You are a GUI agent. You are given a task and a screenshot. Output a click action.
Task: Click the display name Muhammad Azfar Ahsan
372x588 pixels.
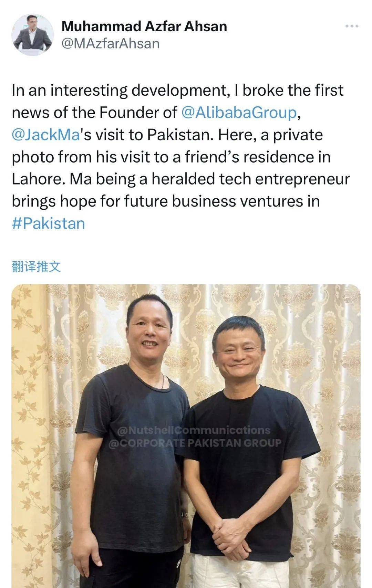pyautogui.click(x=144, y=26)
